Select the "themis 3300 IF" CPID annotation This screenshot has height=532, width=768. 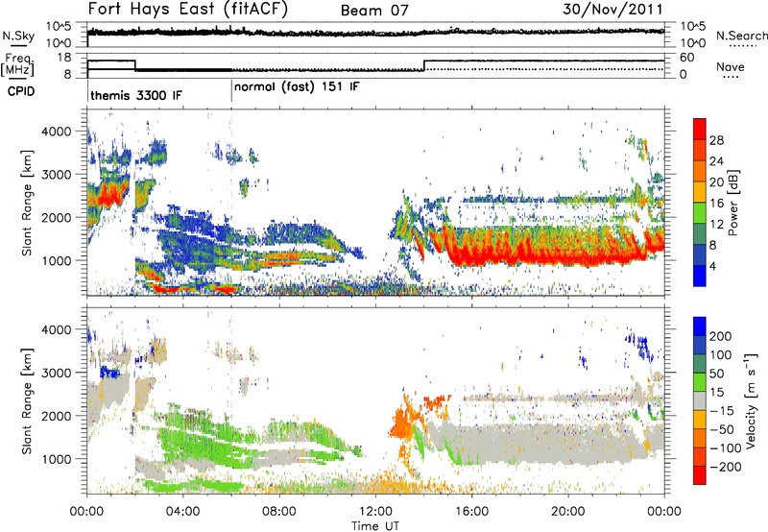pyautogui.click(x=136, y=95)
